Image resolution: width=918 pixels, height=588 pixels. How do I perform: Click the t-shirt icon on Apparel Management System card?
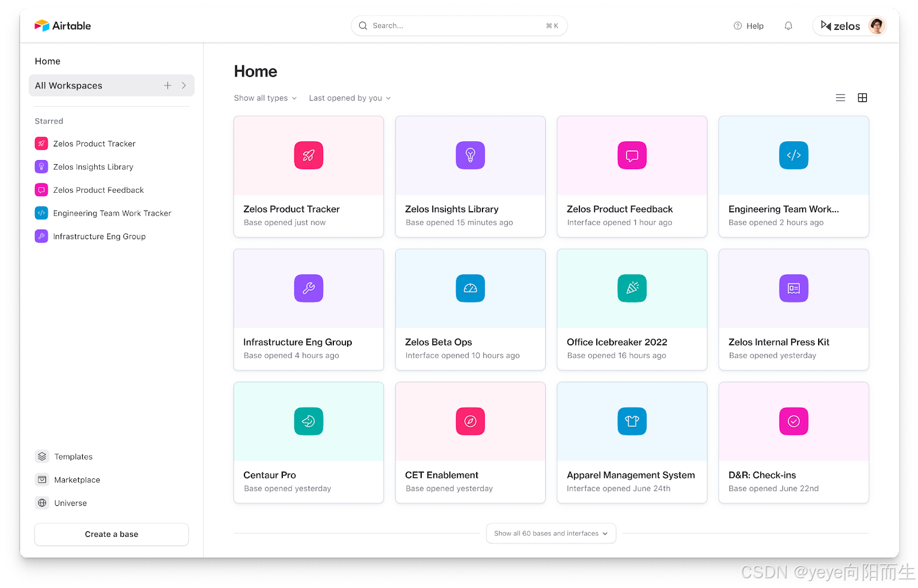(632, 422)
